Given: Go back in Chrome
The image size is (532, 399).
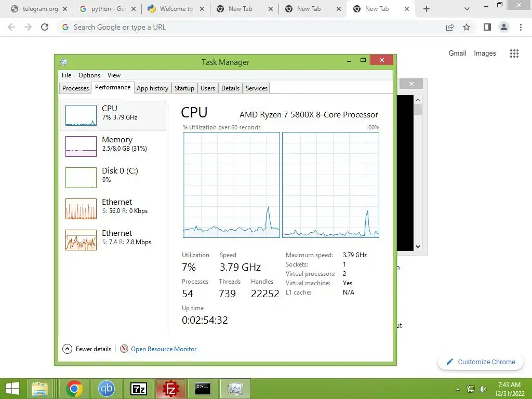Looking at the screenshot, I should [x=11, y=27].
